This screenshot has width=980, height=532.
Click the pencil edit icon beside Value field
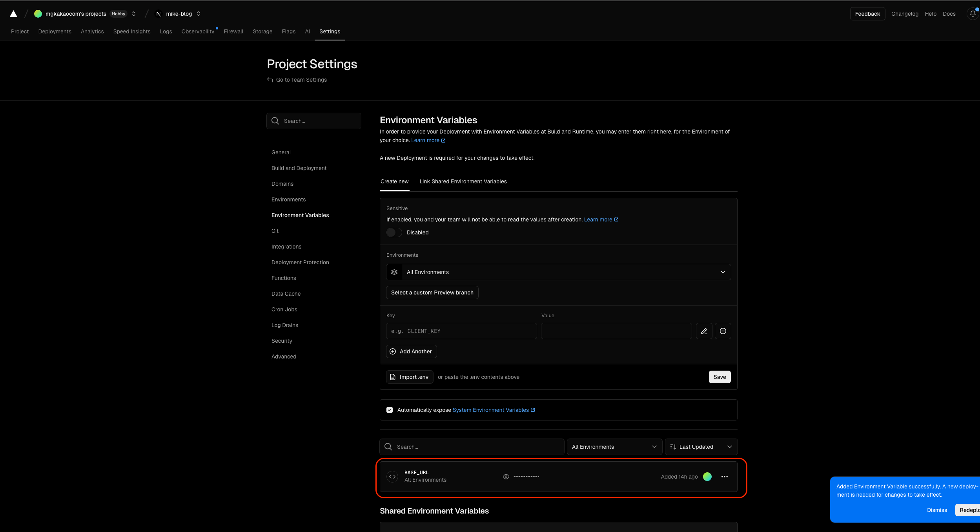click(704, 331)
